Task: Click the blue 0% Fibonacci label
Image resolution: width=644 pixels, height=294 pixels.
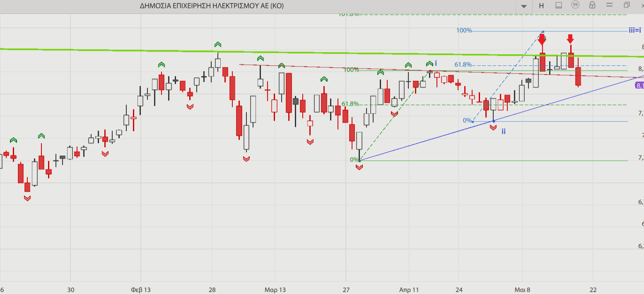Action: click(467, 120)
